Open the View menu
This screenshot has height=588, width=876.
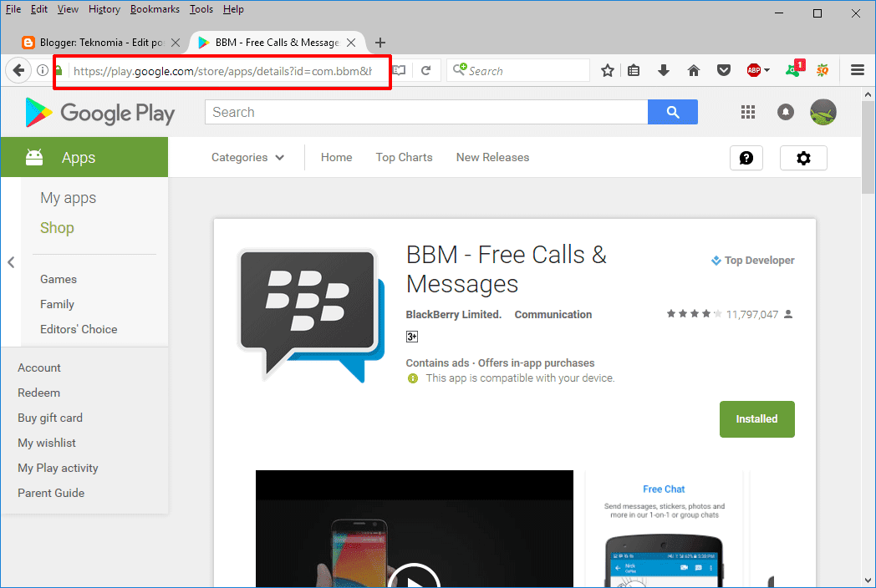point(68,9)
